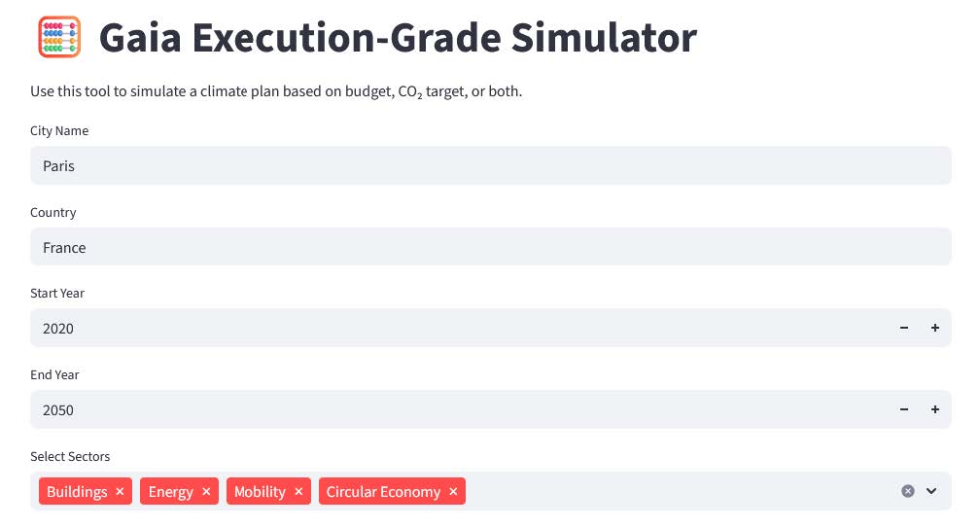Remove the Energy sector tag

[206, 492]
